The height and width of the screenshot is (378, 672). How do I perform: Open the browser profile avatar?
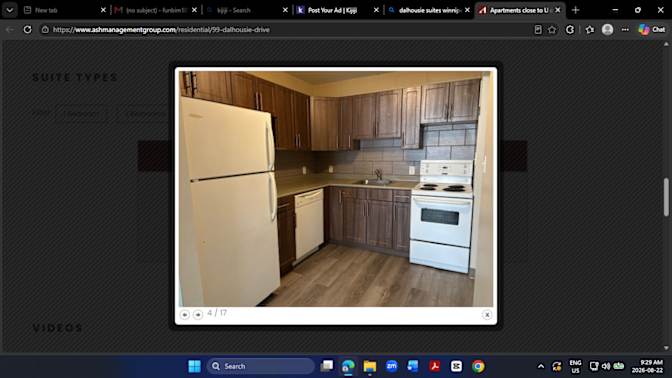click(607, 30)
